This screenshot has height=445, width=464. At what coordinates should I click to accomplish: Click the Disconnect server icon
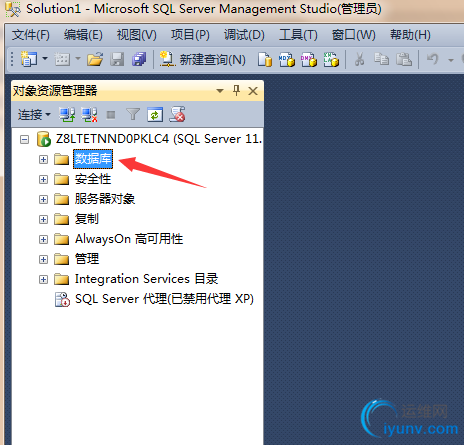[x=89, y=115]
